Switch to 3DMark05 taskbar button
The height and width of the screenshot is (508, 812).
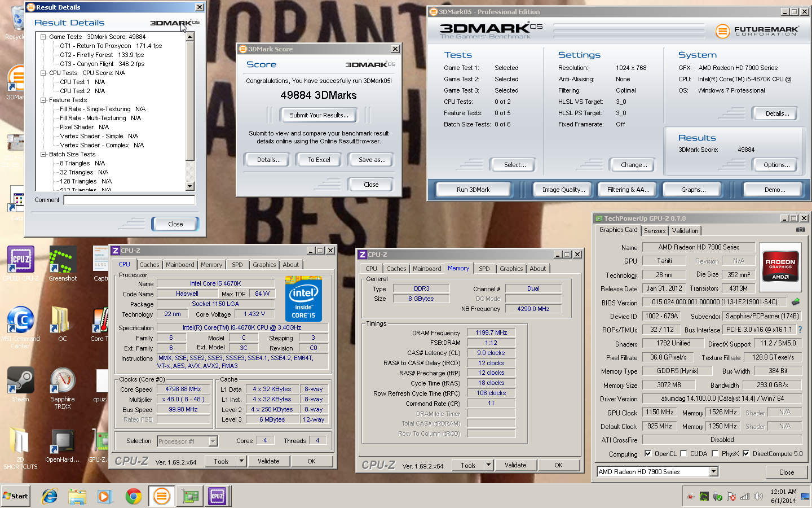(x=162, y=496)
